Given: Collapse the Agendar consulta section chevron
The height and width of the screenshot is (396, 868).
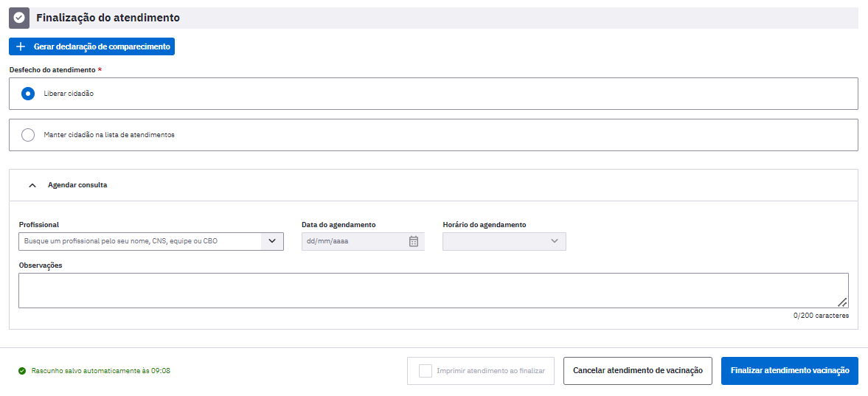Looking at the screenshot, I should tap(32, 186).
